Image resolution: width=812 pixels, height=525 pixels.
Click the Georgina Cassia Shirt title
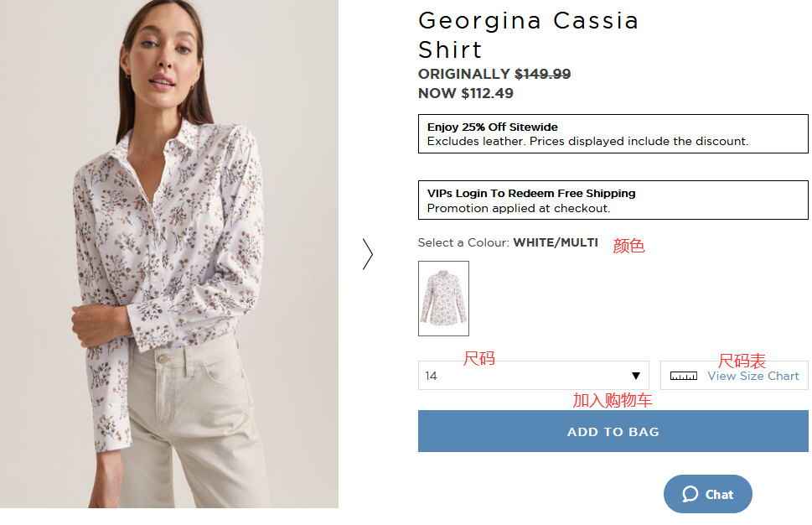[528, 34]
